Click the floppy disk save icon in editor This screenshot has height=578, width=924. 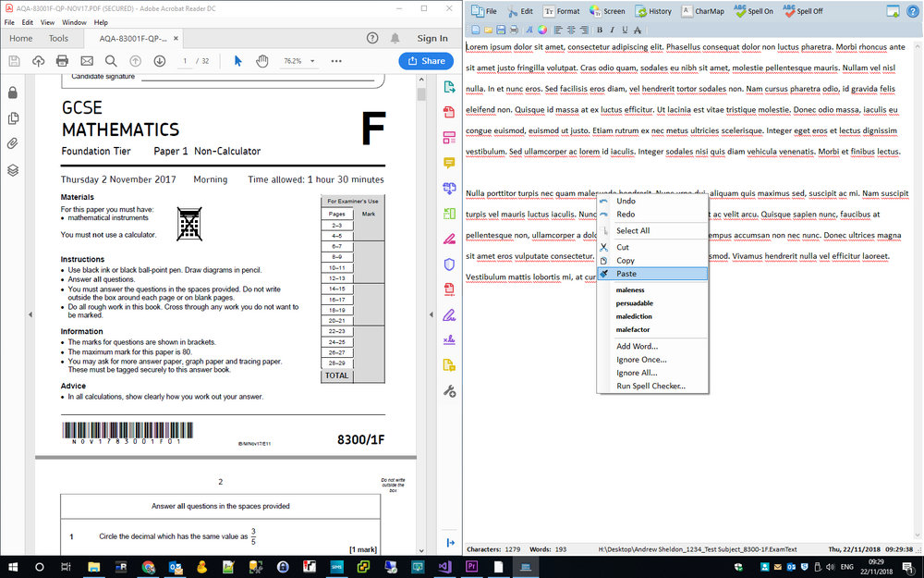(501, 30)
